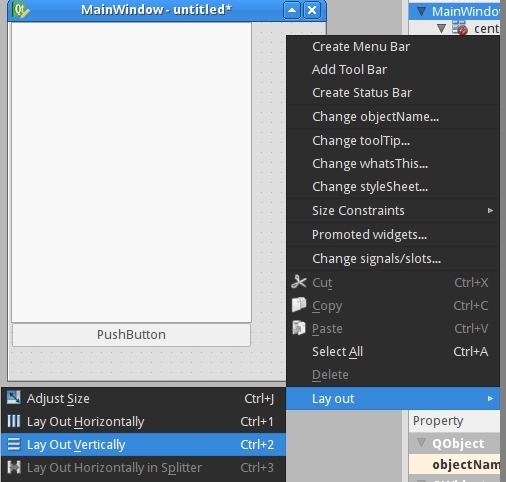Click the Property column header
506x482 pixels.
[x=454, y=421]
